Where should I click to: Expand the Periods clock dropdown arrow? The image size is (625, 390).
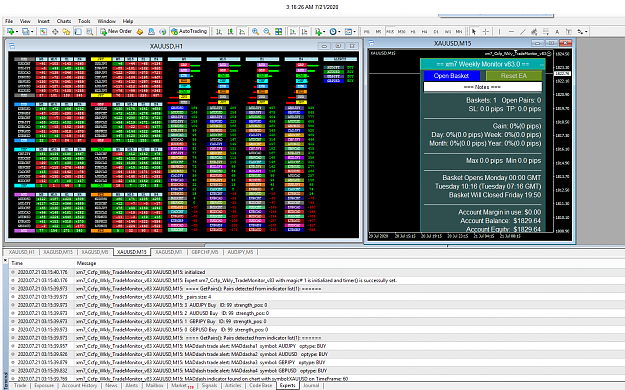[339, 32]
